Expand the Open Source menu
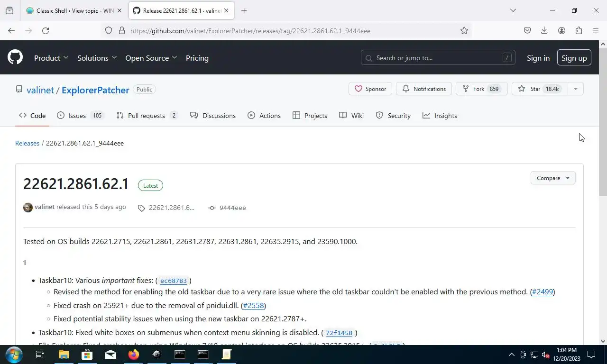Screen dimensions: 607x364 [x=151, y=58]
